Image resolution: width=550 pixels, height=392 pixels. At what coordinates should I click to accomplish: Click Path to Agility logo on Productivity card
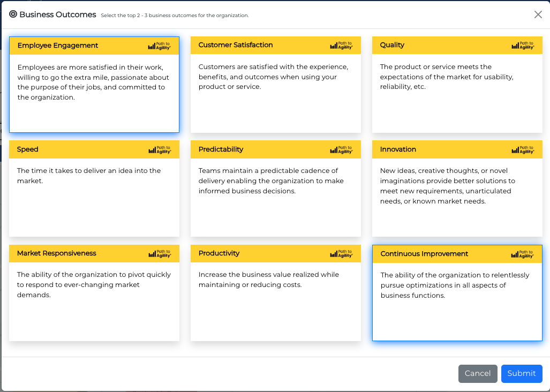(341, 254)
